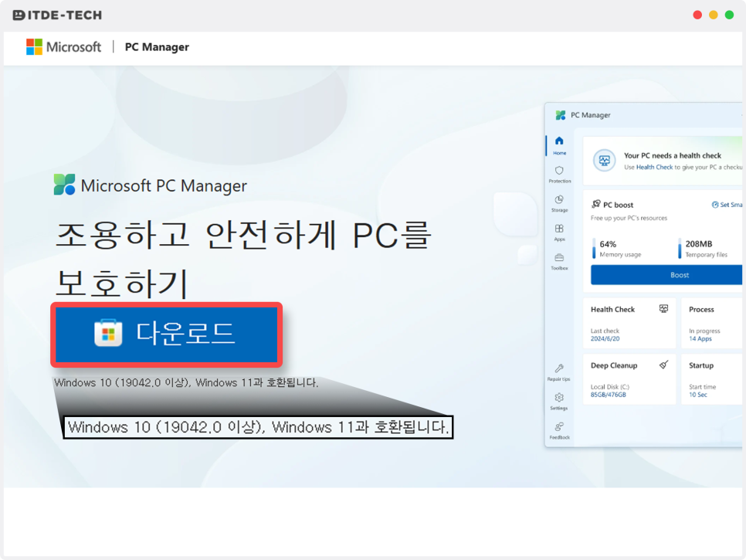Click the Health Check card's monitor icon
The height and width of the screenshot is (560, 746).
coord(663,309)
